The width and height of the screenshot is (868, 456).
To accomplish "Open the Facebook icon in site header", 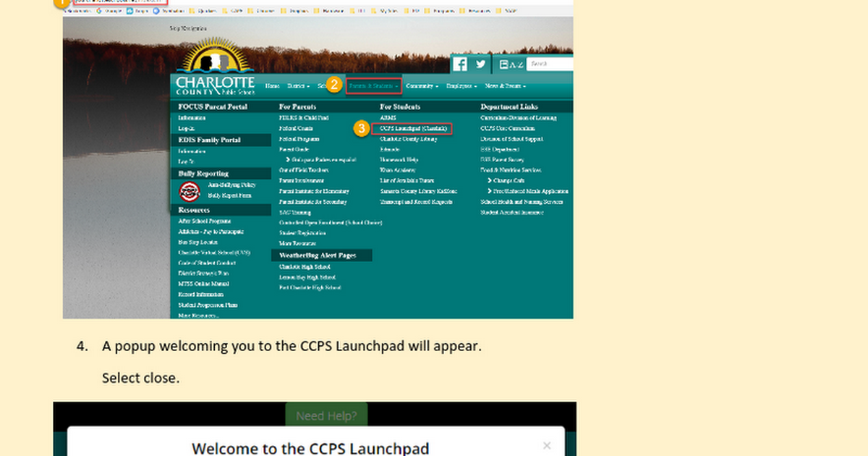I will tap(460, 64).
